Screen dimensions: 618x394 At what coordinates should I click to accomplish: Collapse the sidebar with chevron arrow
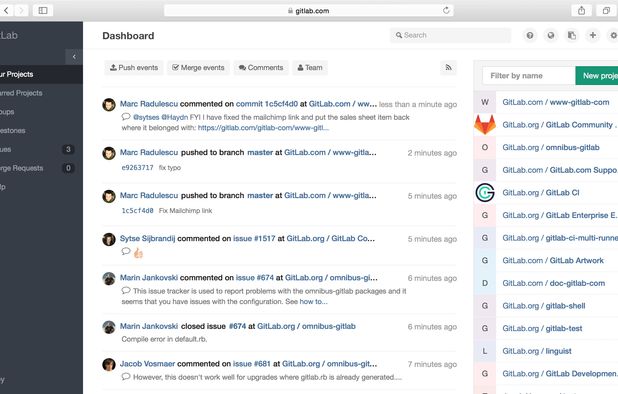74,57
